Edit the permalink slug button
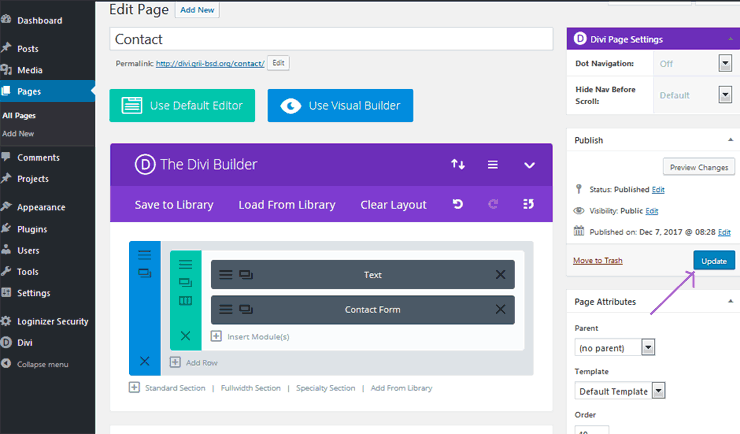 [x=278, y=63]
